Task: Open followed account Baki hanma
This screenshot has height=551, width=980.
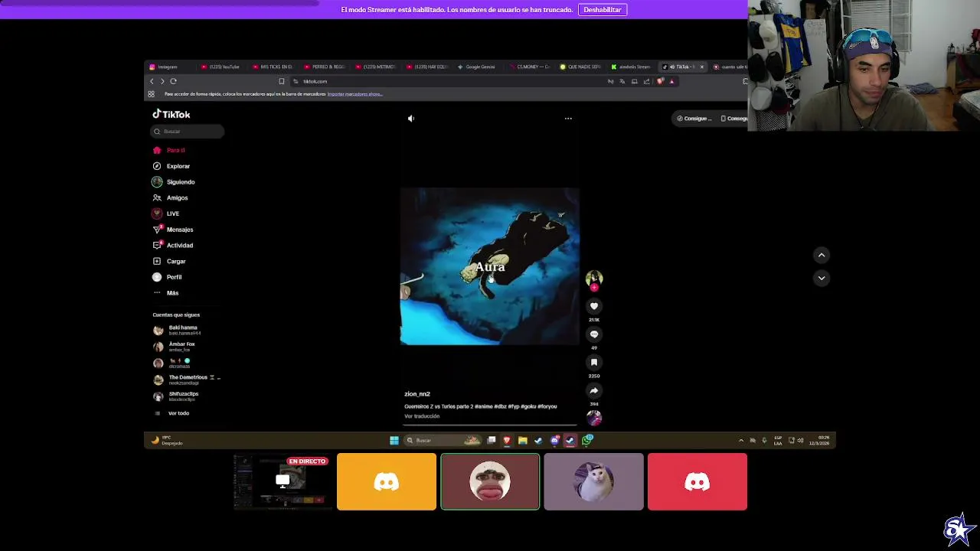Action: click(178, 330)
